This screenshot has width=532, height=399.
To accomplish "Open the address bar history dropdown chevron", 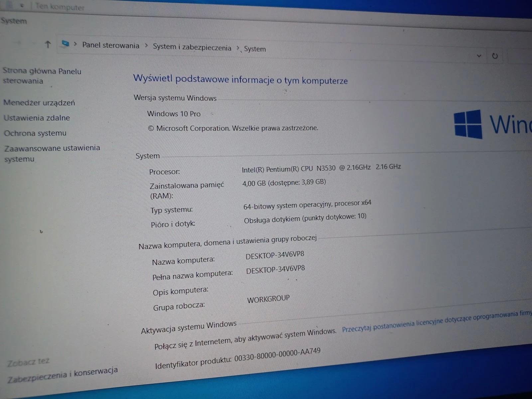I will (x=479, y=56).
